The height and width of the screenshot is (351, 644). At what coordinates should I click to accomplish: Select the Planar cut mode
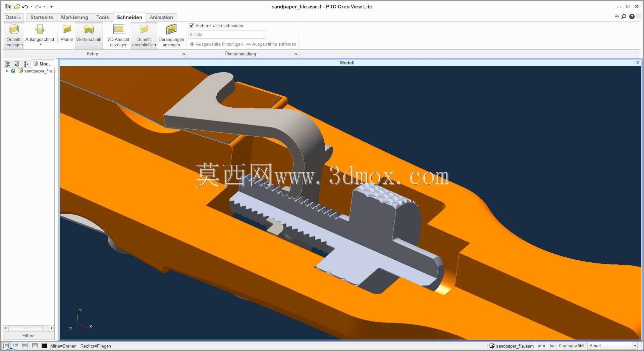point(67,34)
